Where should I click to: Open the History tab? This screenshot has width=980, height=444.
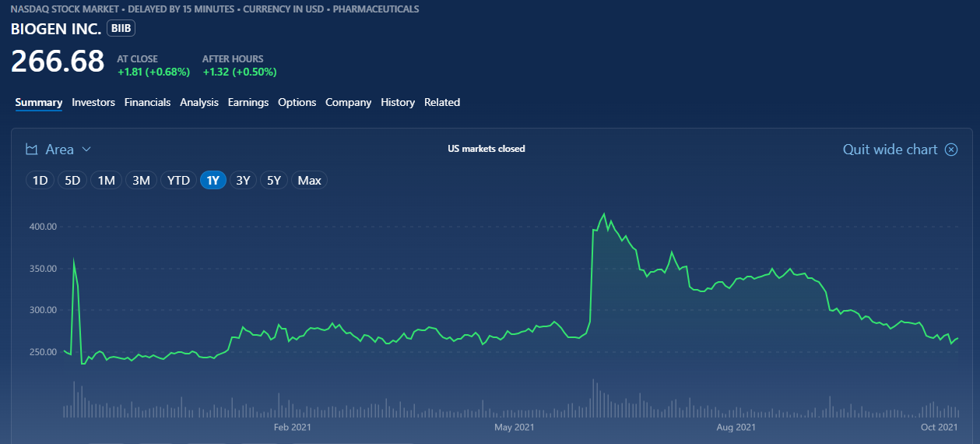pyautogui.click(x=398, y=102)
